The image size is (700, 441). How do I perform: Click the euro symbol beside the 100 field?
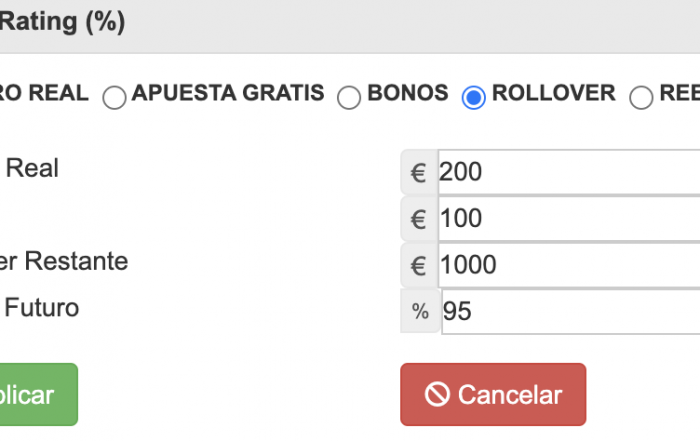pos(418,219)
